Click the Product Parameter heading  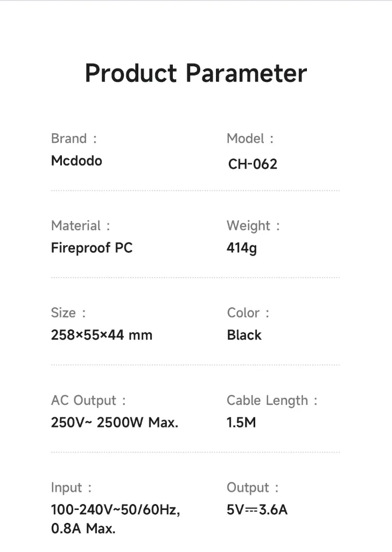coord(196,73)
